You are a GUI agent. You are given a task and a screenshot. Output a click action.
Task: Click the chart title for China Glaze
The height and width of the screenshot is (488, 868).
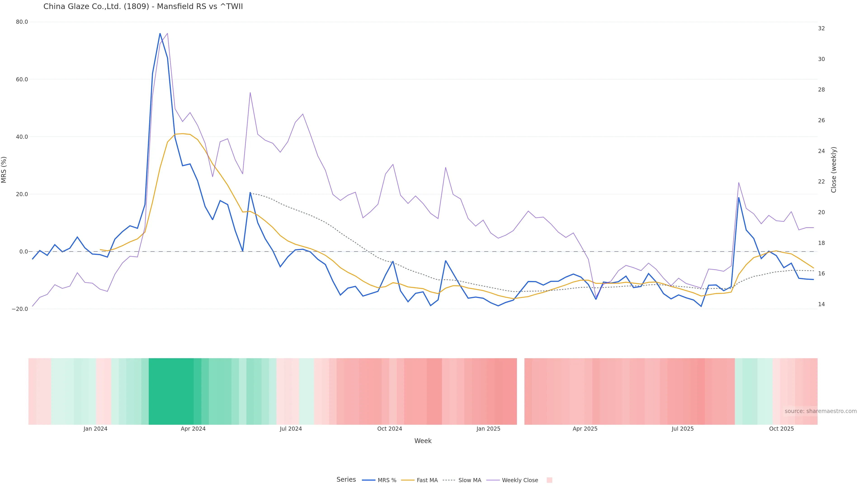143,6
